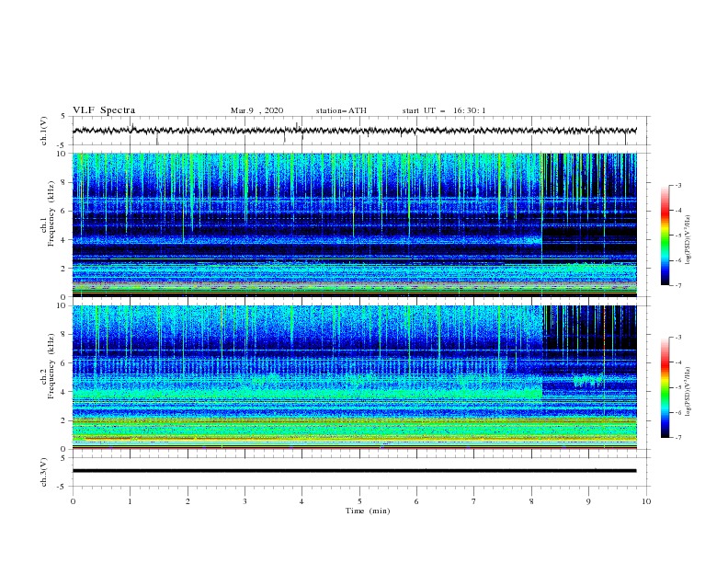Click the ch.1 spectrogram color scale bar
Viewport: 728px width, 563px height.
665,236
